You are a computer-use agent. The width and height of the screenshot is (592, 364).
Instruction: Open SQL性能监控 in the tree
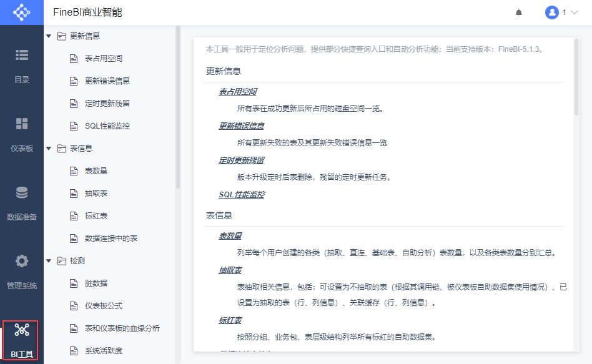point(107,125)
